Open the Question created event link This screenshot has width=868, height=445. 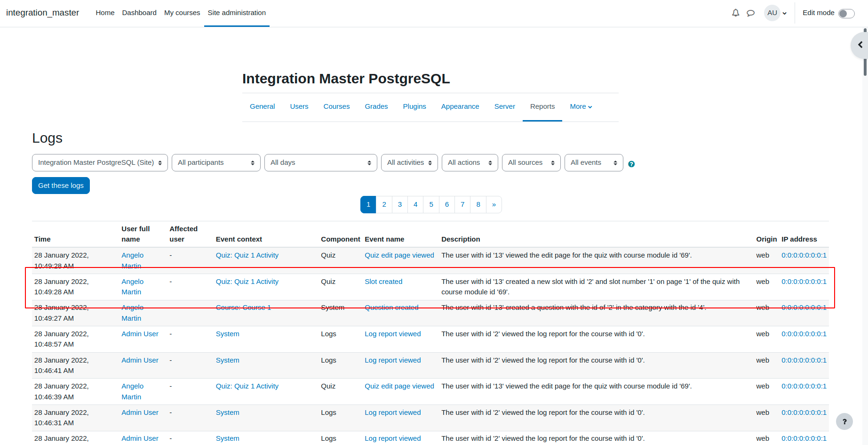point(391,307)
